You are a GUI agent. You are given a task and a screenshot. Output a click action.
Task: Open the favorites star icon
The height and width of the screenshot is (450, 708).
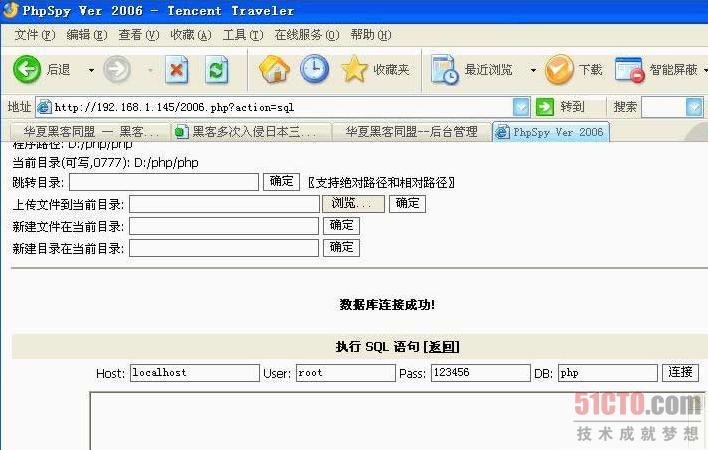pos(354,69)
